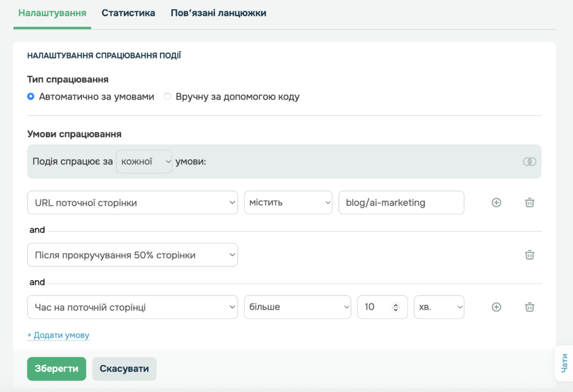The width and height of the screenshot is (573, 392).
Task: Select Автоматично за умовами radio option
Action: (x=31, y=97)
